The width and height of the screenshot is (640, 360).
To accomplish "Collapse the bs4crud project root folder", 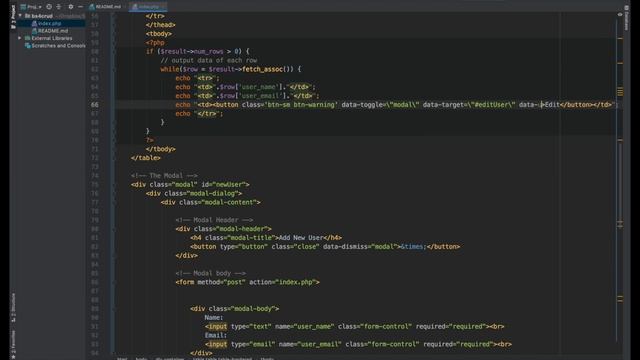I will [20, 16].
